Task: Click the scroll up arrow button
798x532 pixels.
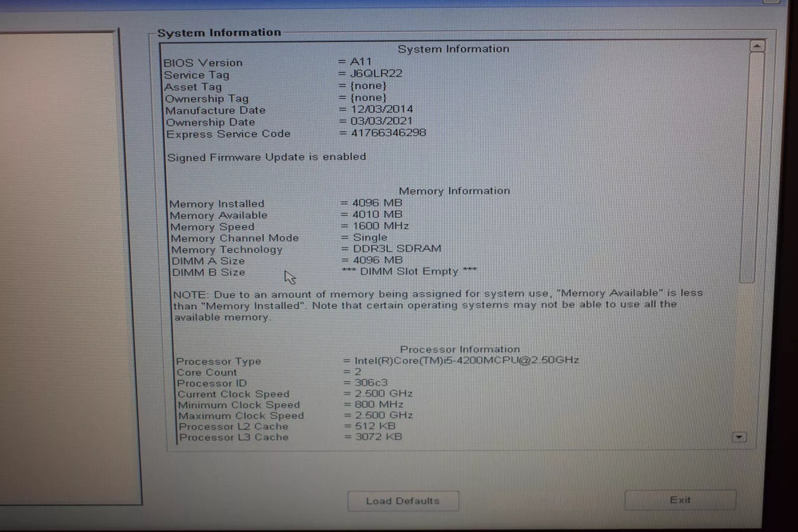Action: (757, 46)
